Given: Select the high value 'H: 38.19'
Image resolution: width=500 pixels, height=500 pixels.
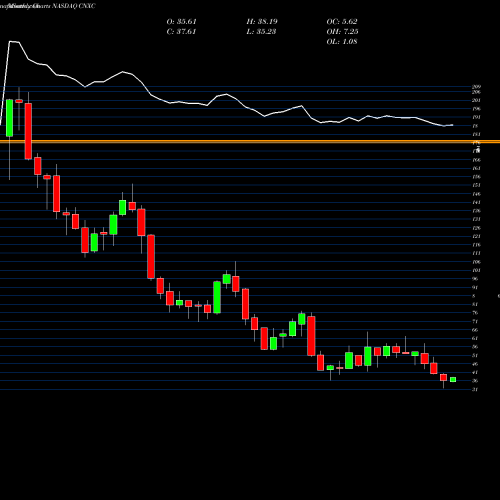Looking at the screenshot, I should [x=262, y=22].
